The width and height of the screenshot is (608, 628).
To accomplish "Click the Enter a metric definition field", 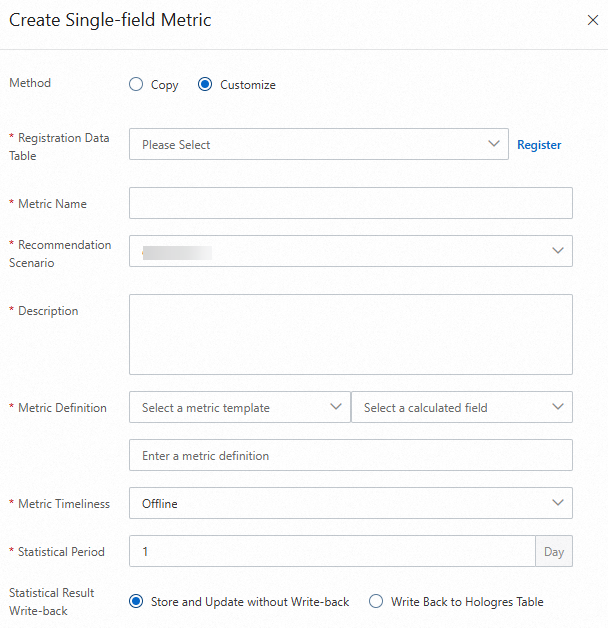I will coord(350,455).
